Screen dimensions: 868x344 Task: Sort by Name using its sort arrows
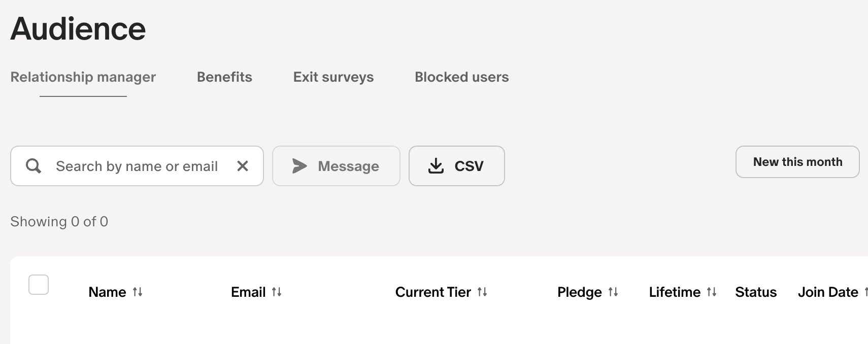(138, 292)
